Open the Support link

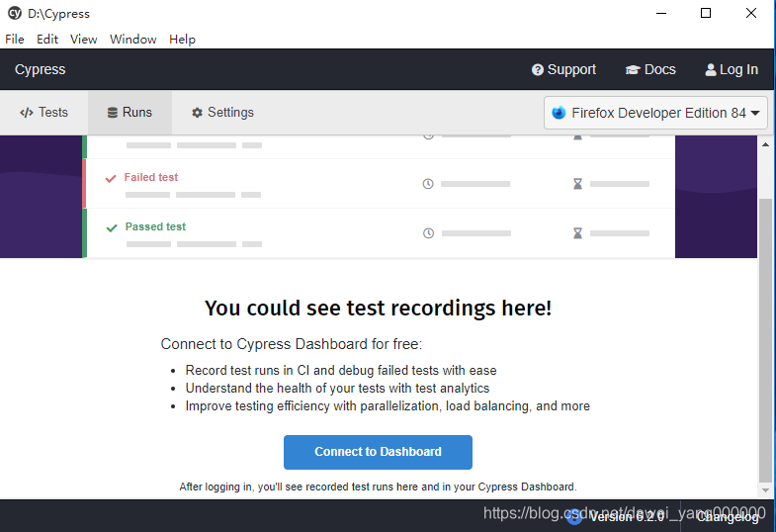(x=563, y=70)
